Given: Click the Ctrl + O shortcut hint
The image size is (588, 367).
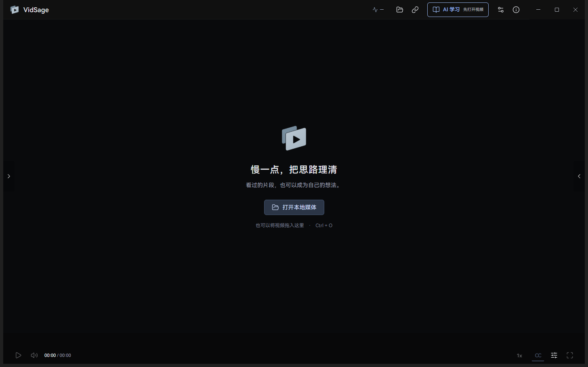Looking at the screenshot, I should point(324,226).
